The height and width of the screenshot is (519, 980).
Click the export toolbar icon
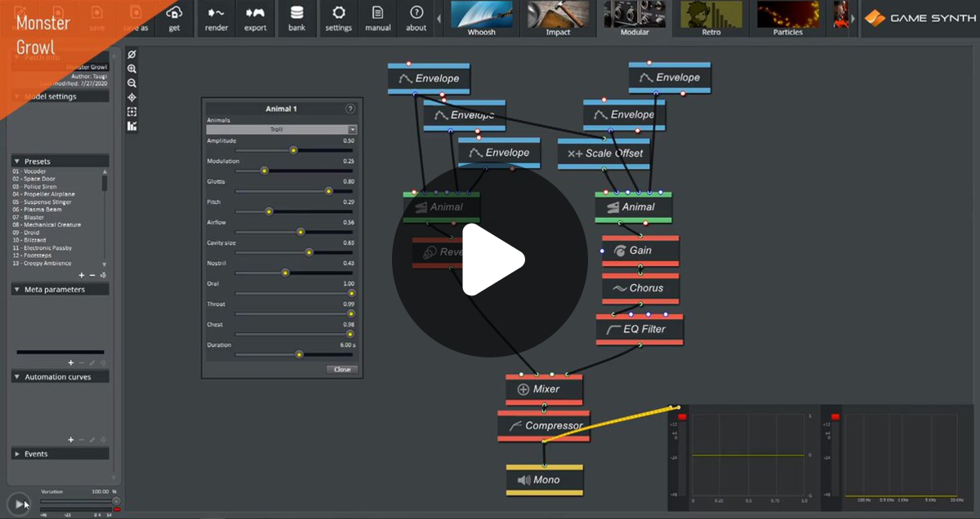(255, 13)
